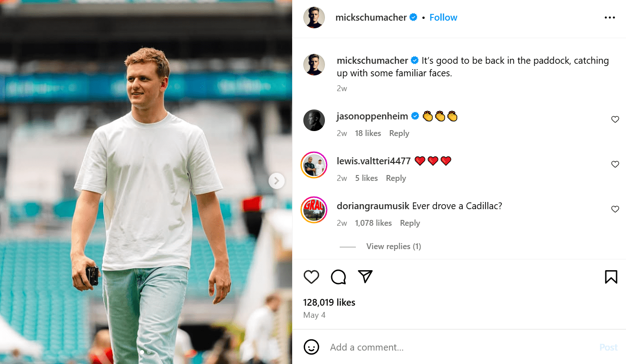Advance the photo carousel with the arrow

277,181
